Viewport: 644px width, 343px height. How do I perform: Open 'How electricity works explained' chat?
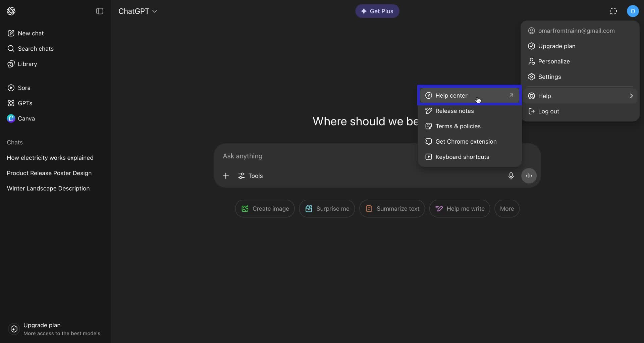[x=50, y=158]
